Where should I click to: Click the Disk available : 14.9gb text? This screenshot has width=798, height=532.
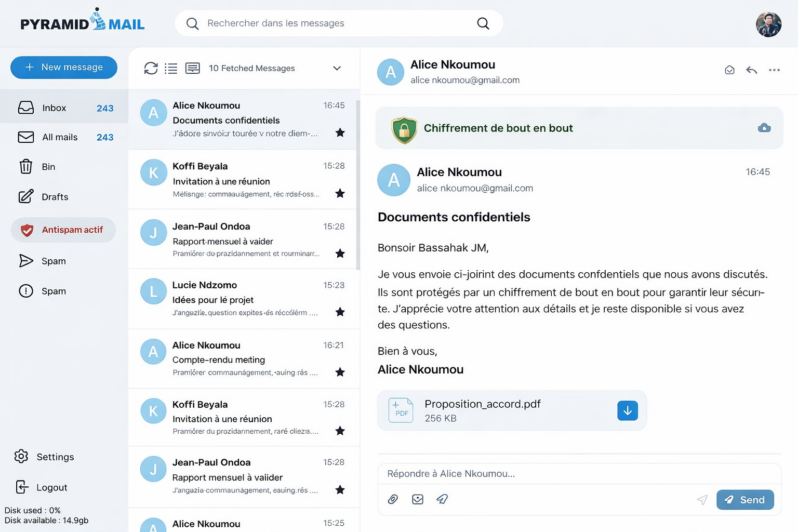[x=47, y=521]
